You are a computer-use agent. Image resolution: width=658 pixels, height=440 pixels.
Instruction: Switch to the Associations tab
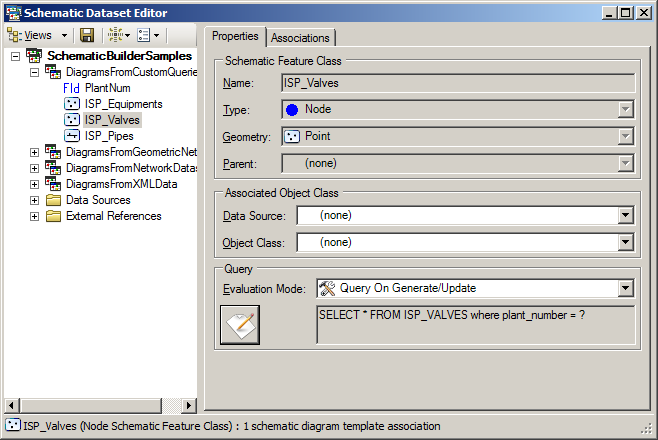pos(300,38)
